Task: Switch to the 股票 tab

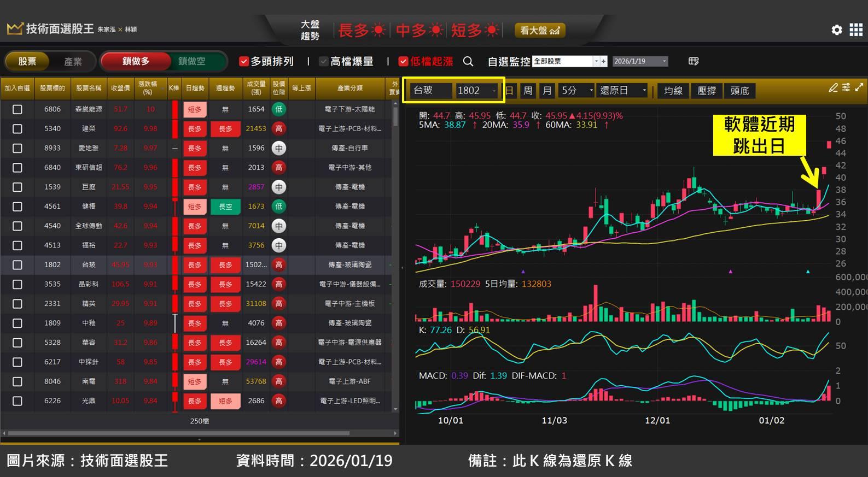Action: (27, 61)
